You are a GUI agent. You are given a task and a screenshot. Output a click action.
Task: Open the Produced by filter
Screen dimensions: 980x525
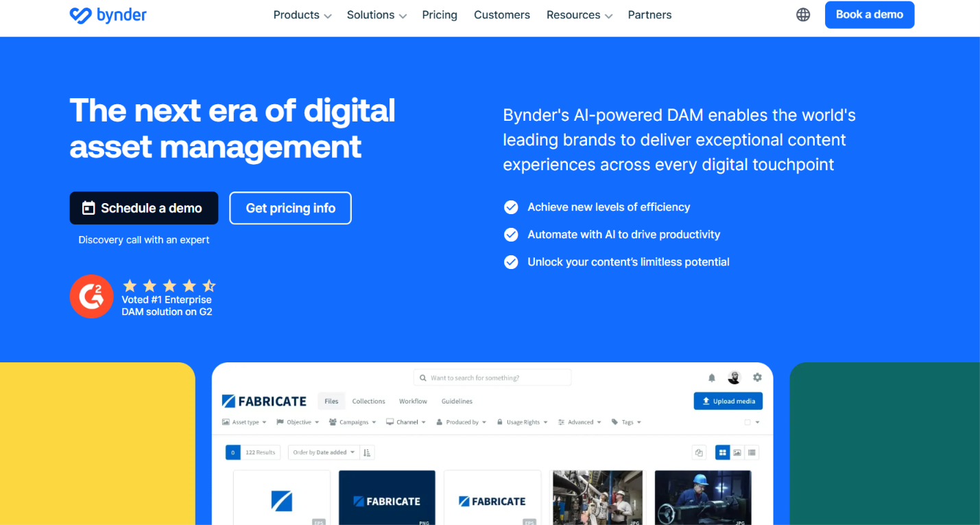click(x=462, y=422)
